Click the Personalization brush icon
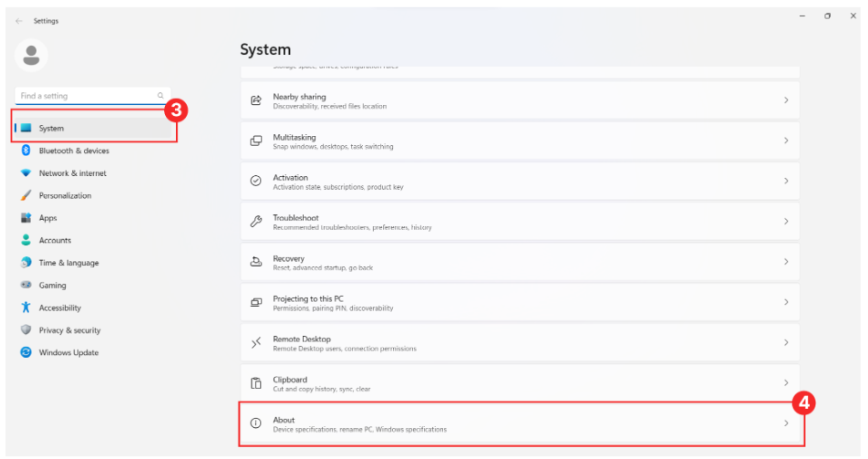868x459 pixels. pos(26,195)
